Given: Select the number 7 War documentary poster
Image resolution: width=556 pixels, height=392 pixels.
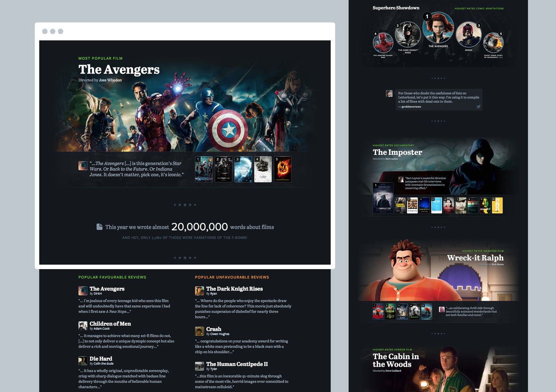Looking at the screenshot, I should pos(461,205).
